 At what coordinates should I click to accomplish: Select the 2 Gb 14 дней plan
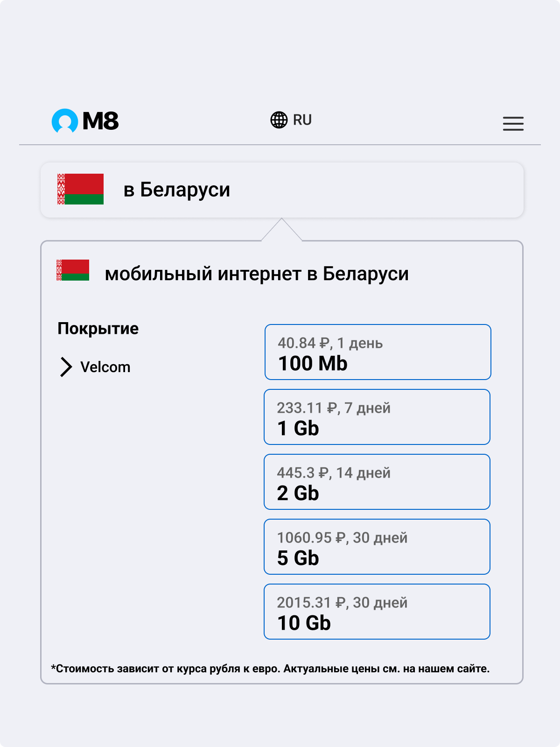point(377,482)
